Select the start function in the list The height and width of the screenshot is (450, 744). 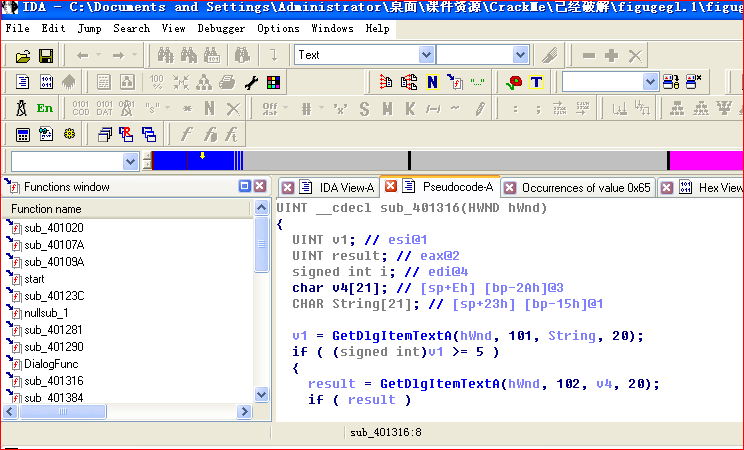tap(34, 279)
